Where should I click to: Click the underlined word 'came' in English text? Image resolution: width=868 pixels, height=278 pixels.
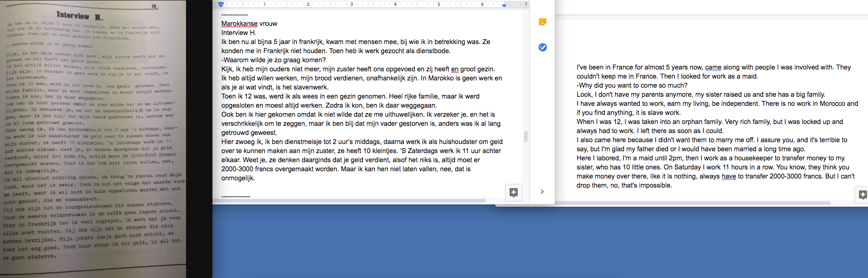click(x=713, y=67)
